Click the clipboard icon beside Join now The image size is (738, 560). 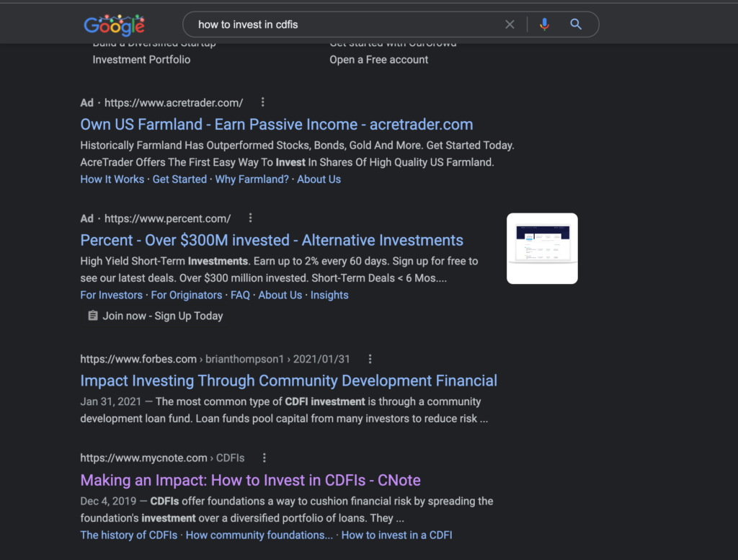(92, 316)
